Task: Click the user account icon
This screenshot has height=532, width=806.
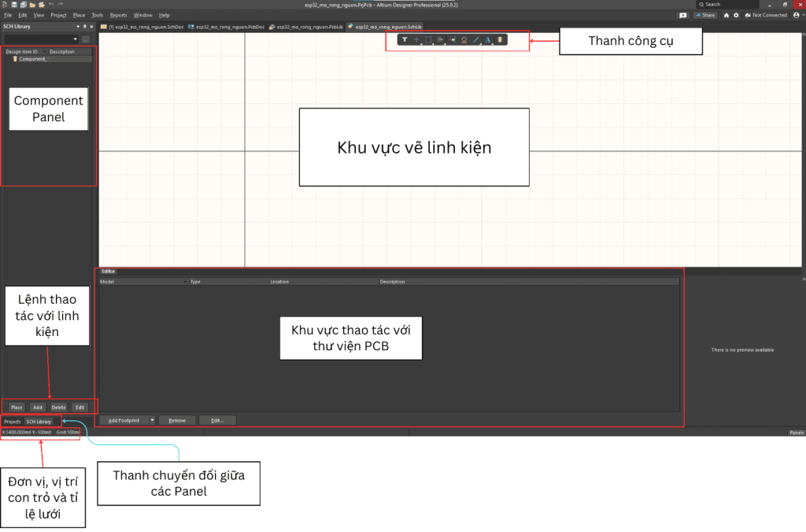Action: (796, 15)
